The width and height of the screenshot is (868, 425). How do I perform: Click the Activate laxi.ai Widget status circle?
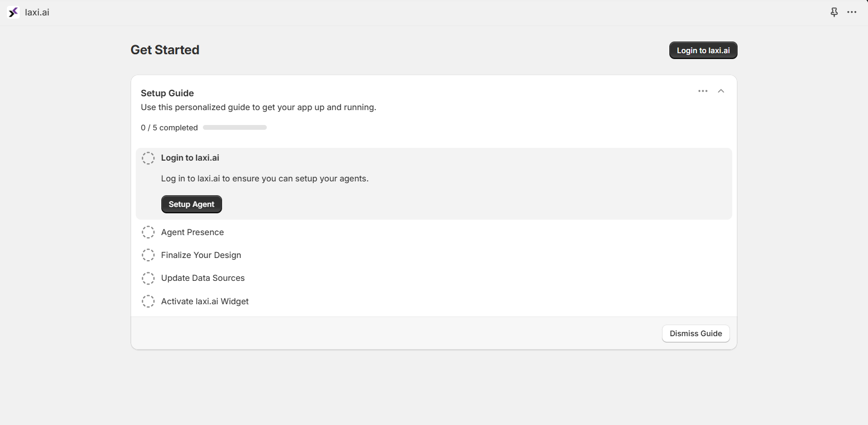(148, 301)
